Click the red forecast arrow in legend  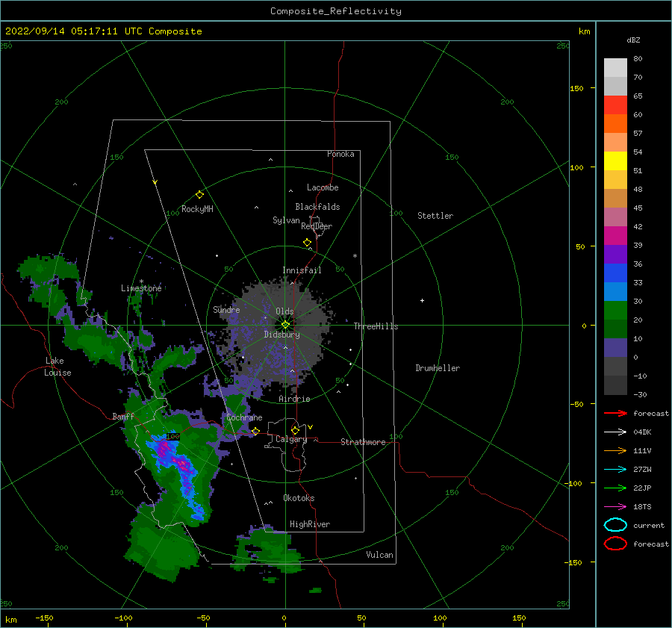615,413
